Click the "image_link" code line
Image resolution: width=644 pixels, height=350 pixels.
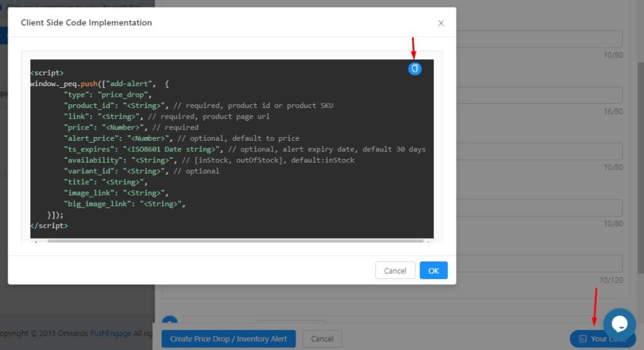(116, 193)
